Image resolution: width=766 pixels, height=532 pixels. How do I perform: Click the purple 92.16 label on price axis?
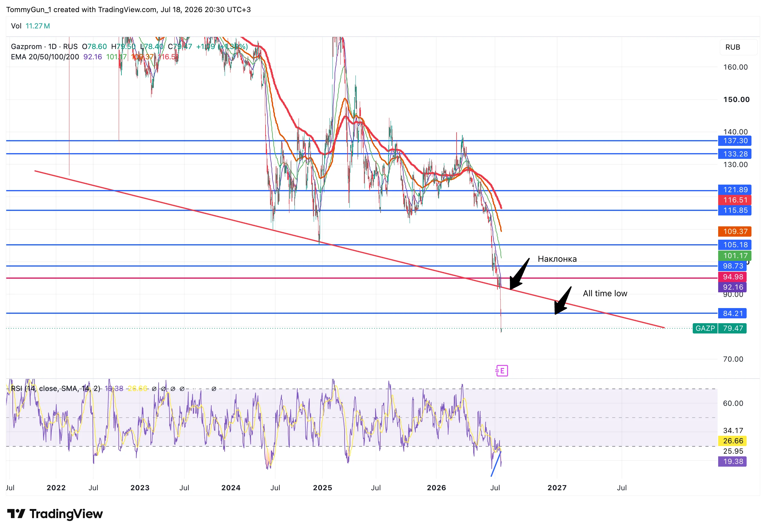click(732, 287)
